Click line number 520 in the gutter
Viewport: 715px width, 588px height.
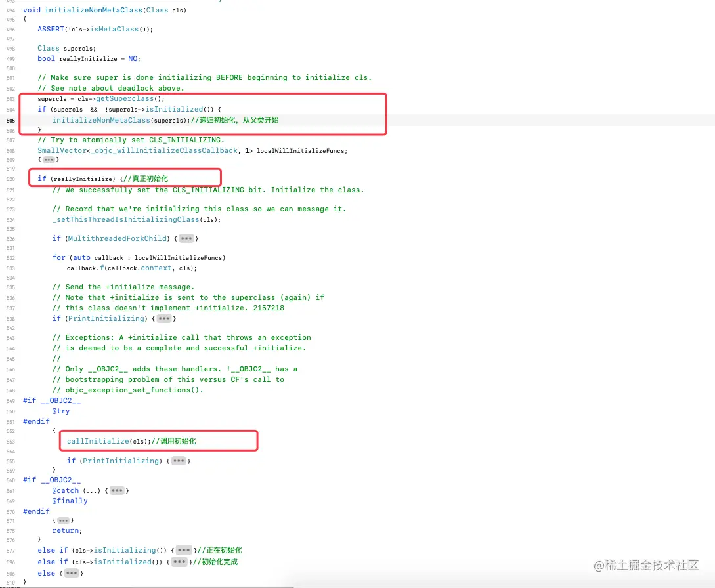[11, 179]
